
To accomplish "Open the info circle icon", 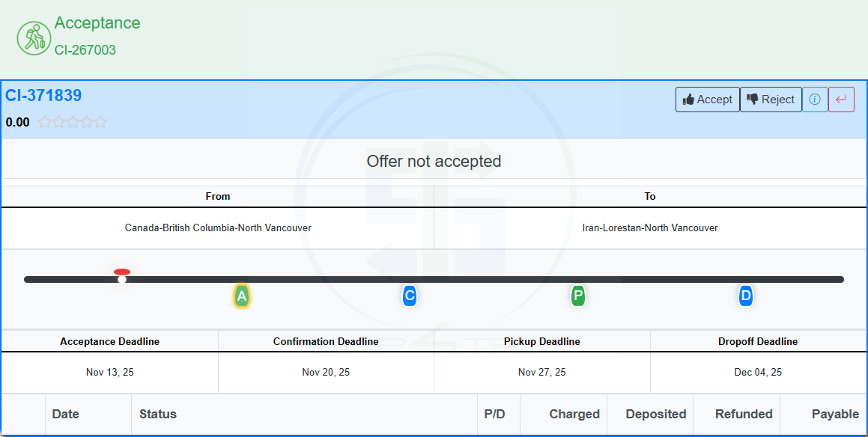I will (815, 99).
